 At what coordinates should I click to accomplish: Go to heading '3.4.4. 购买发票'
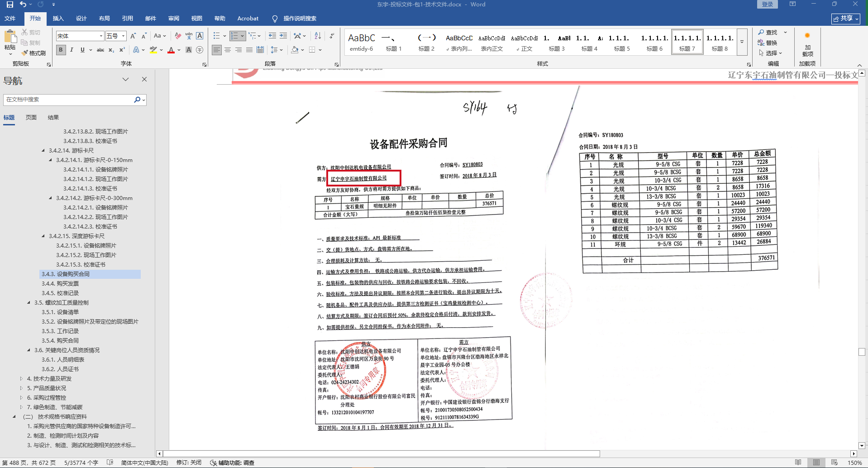(x=60, y=284)
